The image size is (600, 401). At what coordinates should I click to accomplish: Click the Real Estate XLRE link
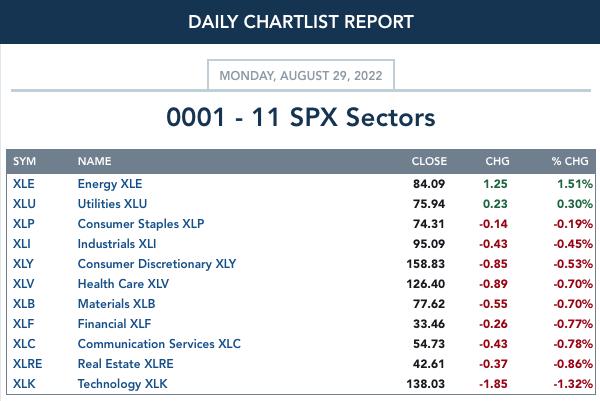[x=126, y=364]
